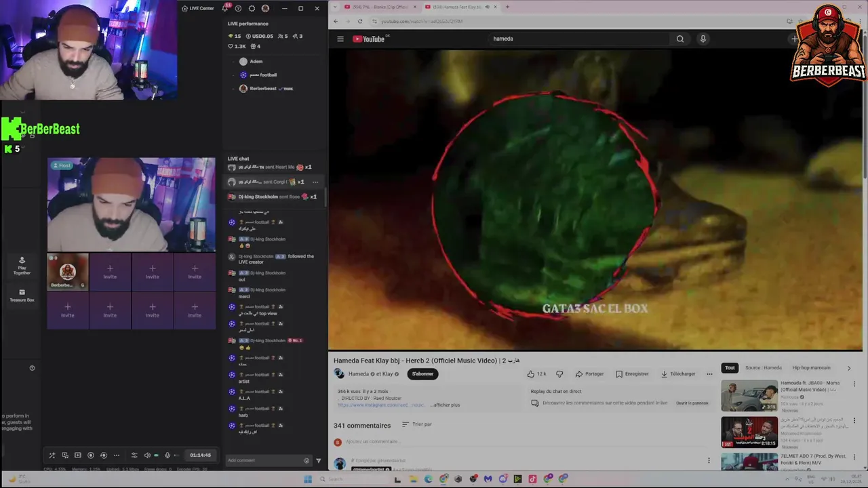Click Ouvrir le panneau for chat replay
This screenshot has width=868, height=488.
[692, 403]
